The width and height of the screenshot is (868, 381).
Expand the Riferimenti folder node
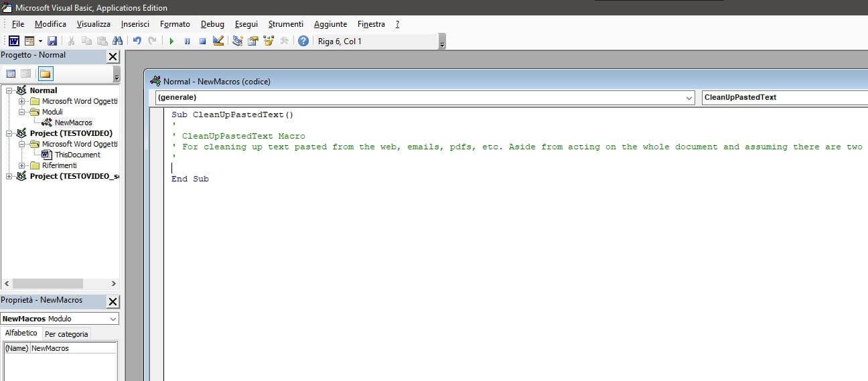22,165
